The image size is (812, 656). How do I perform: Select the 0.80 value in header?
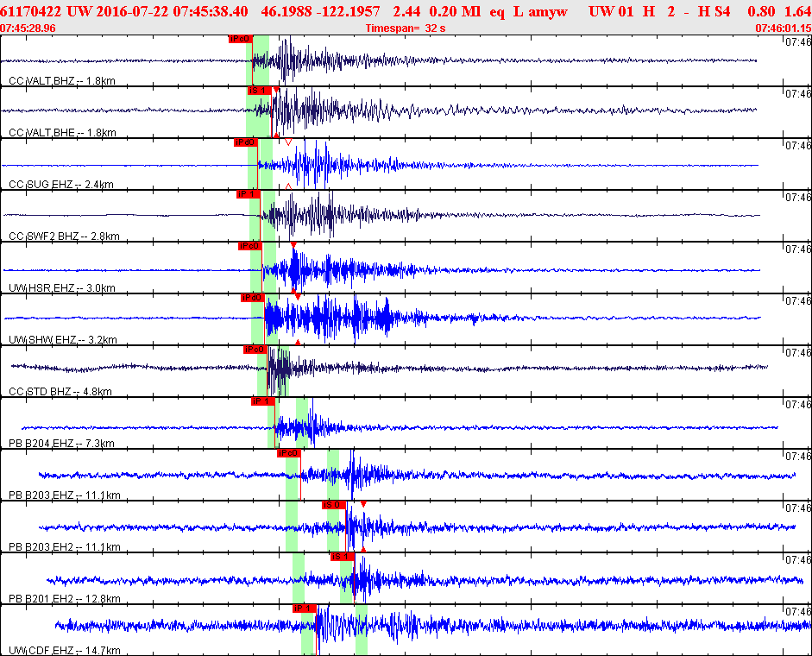(761, 11)
